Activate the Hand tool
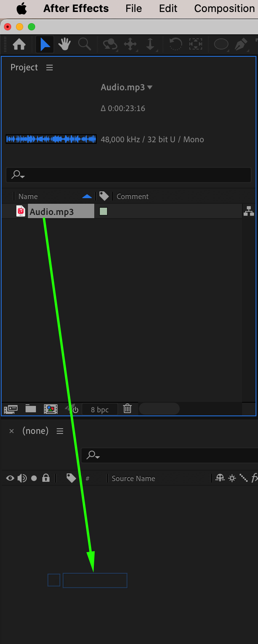The image size is (258, 644). pyautogui.click(x=64, y=44)
